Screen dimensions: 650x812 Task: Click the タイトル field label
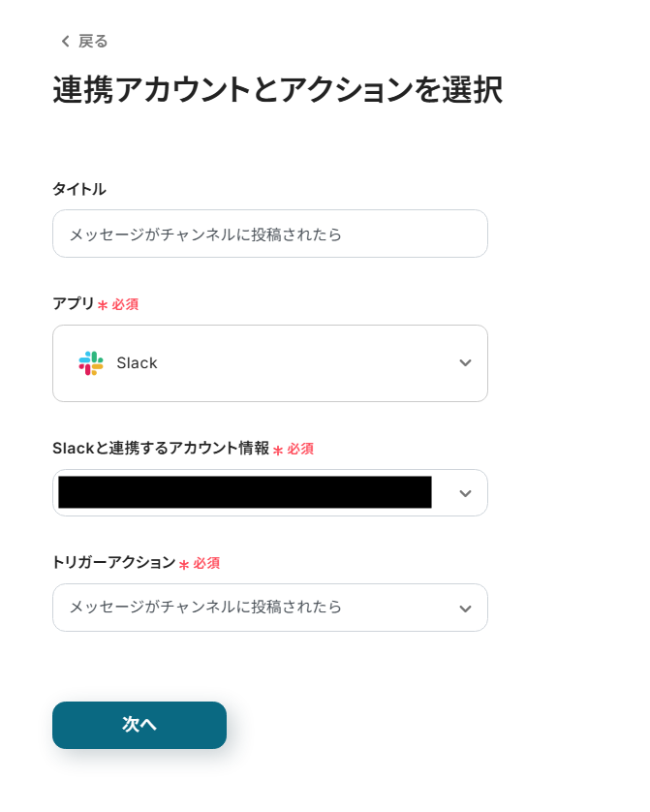[79, 189]
